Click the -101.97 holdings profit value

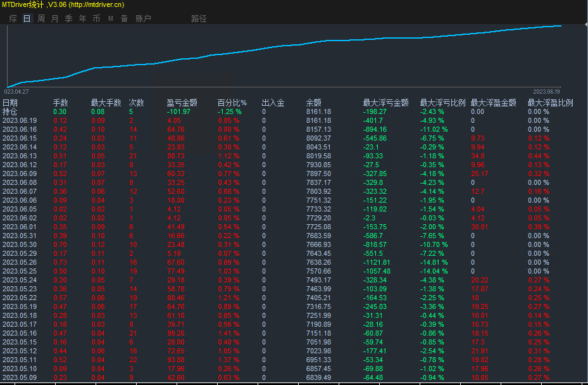coord(178,112)
